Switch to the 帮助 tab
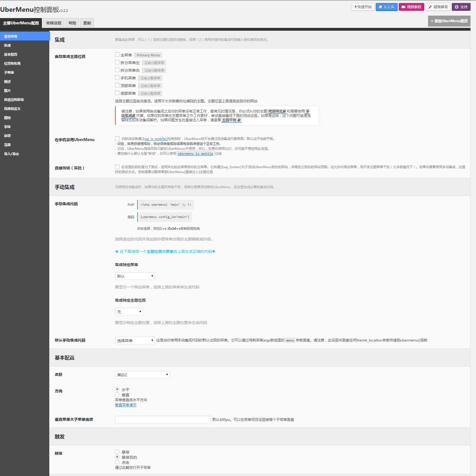Screen dimensions: 476x476 coord(72,23)
